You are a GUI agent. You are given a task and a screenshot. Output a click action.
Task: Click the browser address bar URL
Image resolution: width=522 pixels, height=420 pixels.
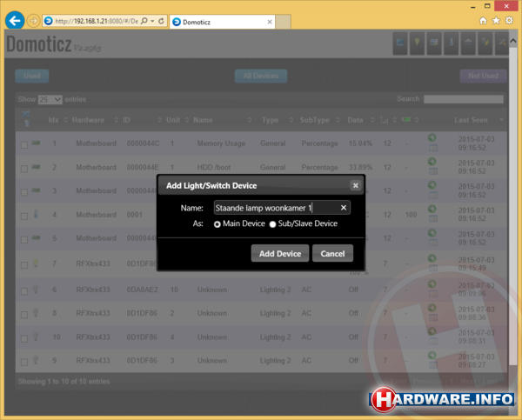(x=97, y=21)
